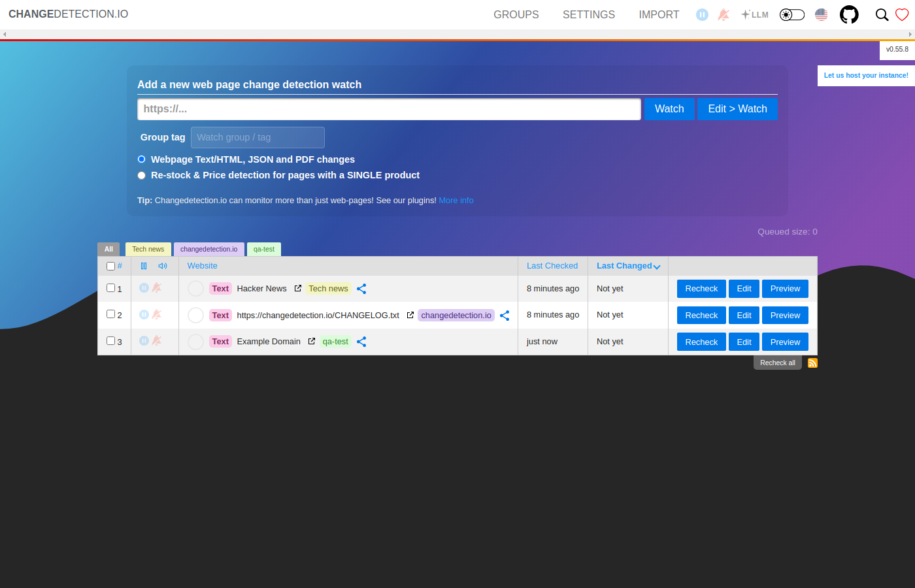This screenshot has width=915, height=588.
Task: Focus the https:// URL input field
Action: tap(389, 109)
